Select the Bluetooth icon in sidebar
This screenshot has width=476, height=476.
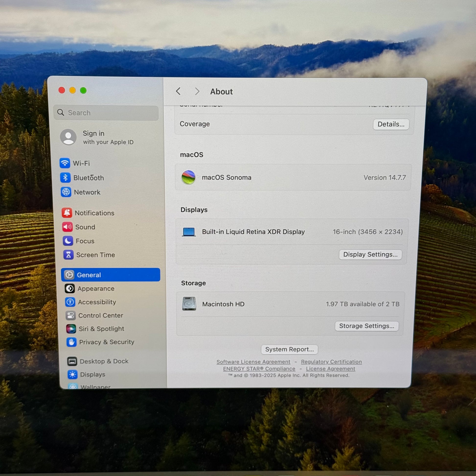coord(65,178)
